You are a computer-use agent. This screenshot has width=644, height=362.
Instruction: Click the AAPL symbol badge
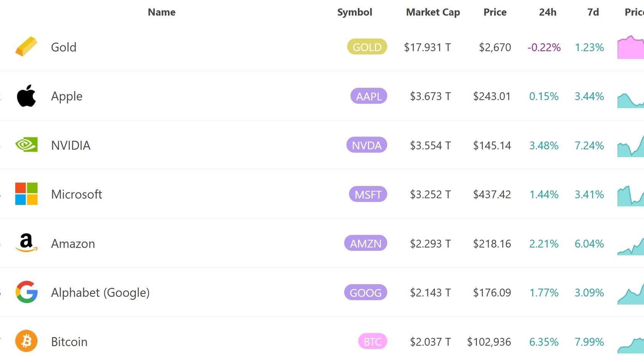point(369,96)
